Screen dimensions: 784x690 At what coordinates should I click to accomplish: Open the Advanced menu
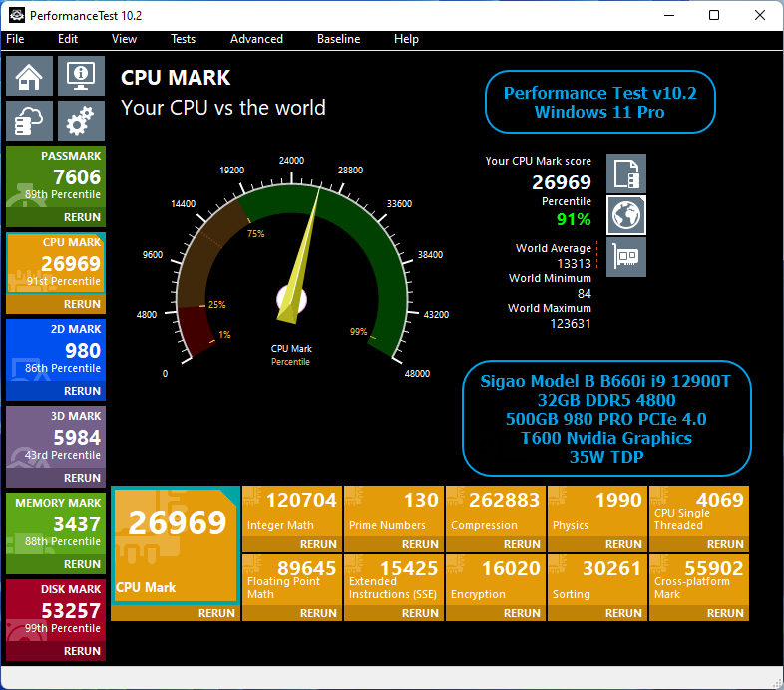tap(256, 39)
